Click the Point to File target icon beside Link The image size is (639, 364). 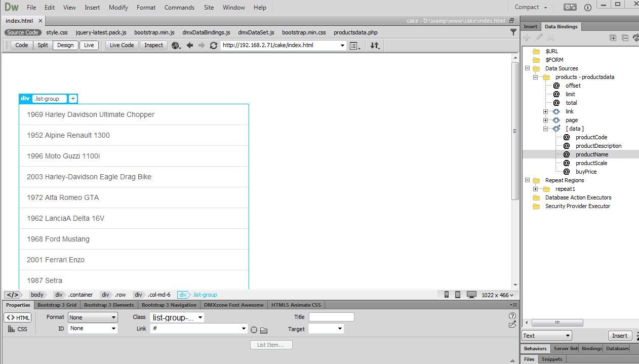click(x=254, y=330)
